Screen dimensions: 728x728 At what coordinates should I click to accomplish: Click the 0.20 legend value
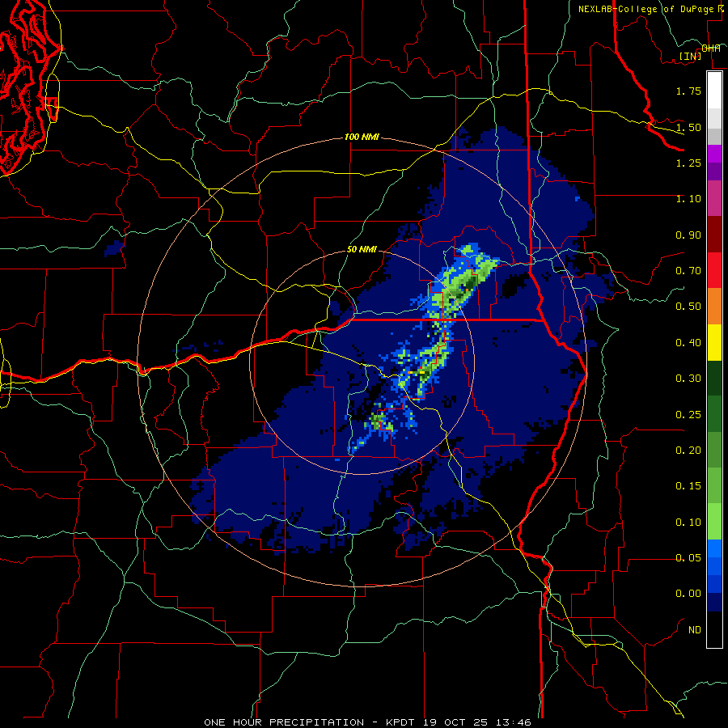pos(688,451)
